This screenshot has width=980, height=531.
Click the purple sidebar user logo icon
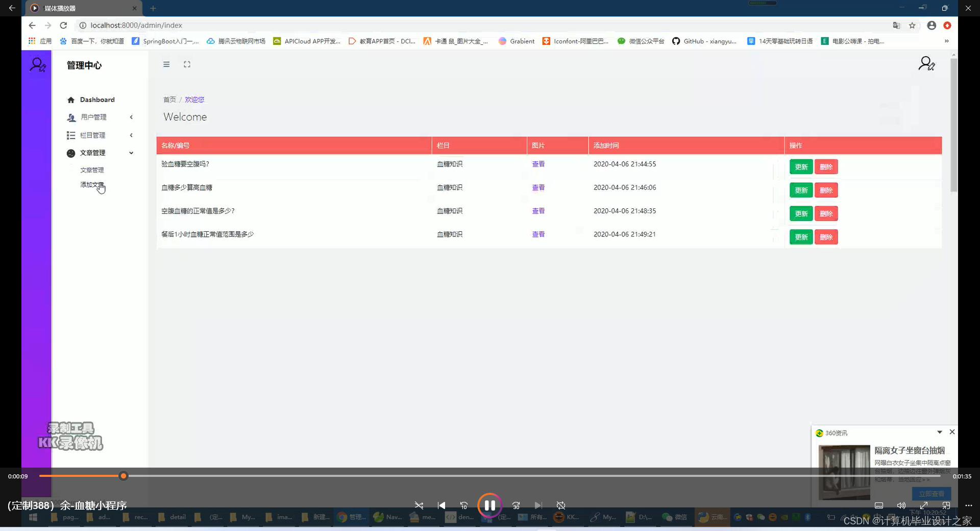click(37, 65)
